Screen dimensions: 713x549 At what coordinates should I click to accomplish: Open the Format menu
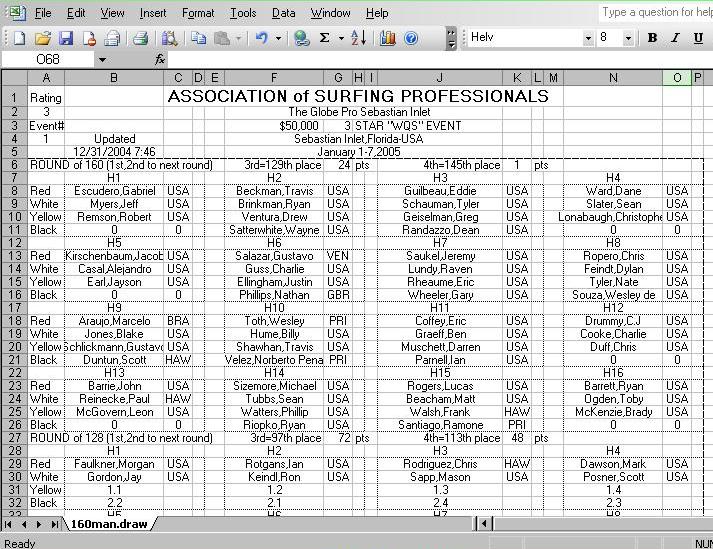coord(198,13)
